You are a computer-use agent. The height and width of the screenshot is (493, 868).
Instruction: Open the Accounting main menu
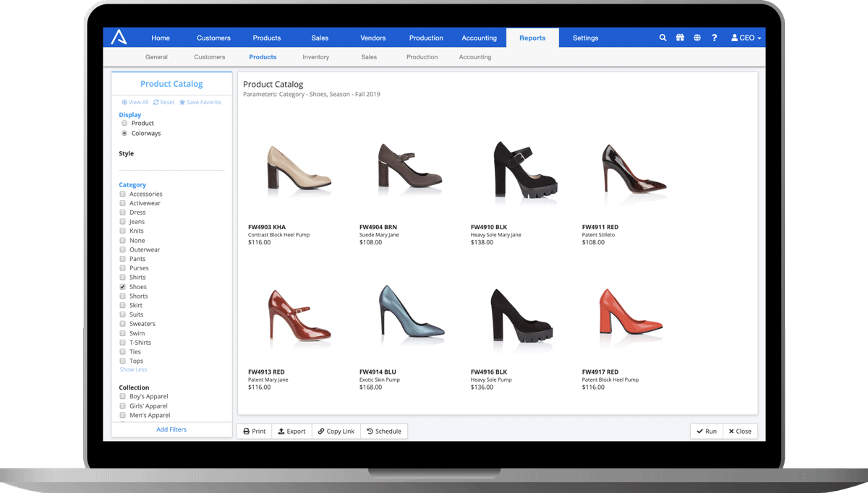pyautogui.click(x=480, y=38)
